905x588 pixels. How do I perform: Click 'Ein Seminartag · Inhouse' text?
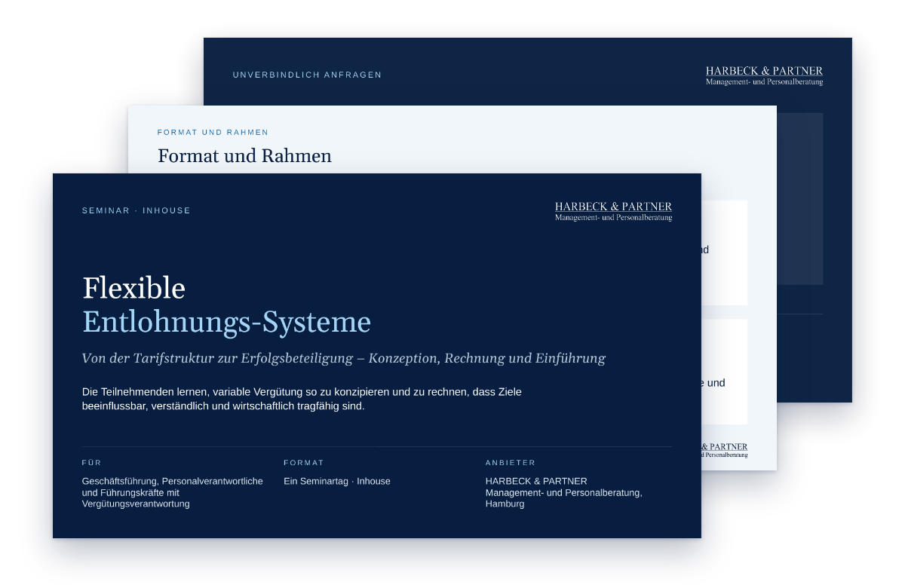tap(337, 481)
